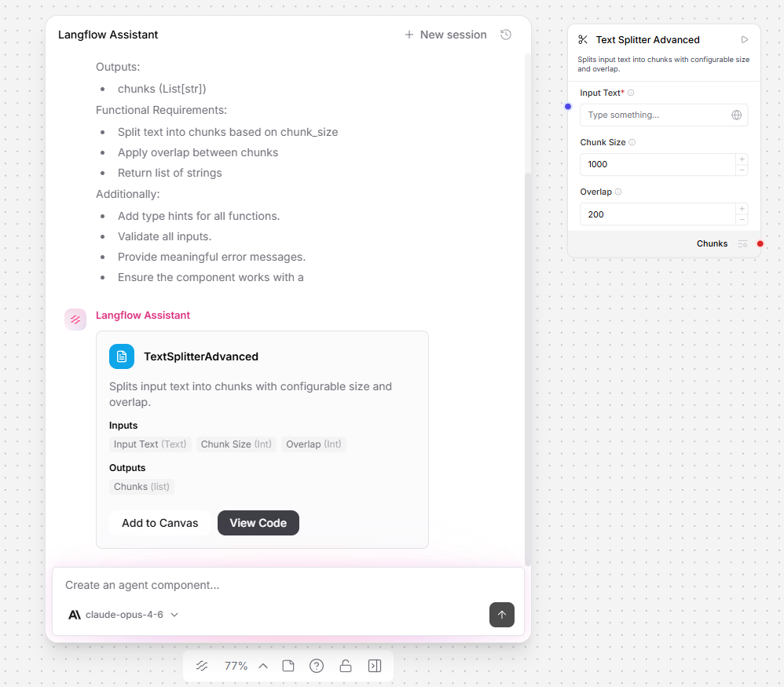Click the Chunks output label on node
Viewport: 784px width, 687px height.
(x=712, y=244)
